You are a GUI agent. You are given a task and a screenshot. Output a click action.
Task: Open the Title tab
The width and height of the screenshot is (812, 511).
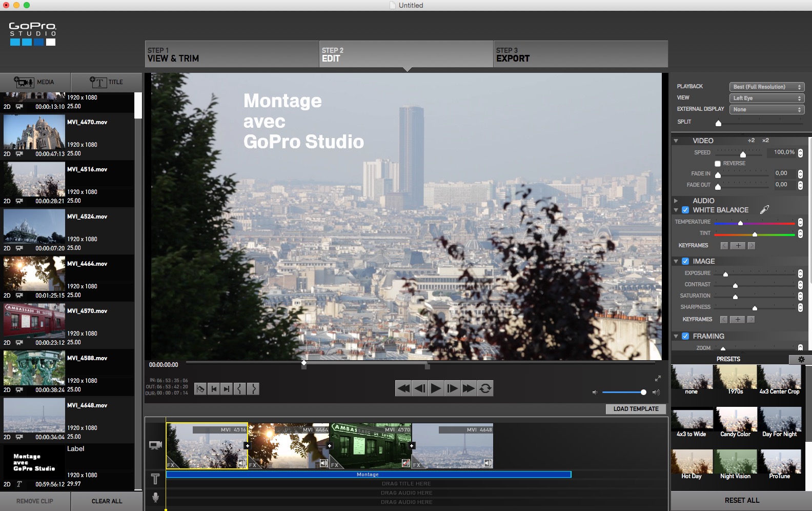(106, 82)
